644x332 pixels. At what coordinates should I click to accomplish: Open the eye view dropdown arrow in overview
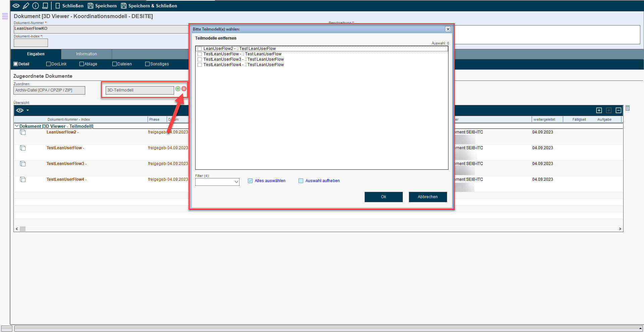(x=28, y=110)
